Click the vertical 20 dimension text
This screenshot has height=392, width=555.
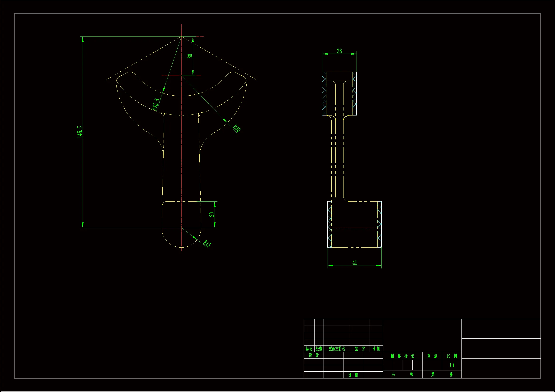pos(212,214)
